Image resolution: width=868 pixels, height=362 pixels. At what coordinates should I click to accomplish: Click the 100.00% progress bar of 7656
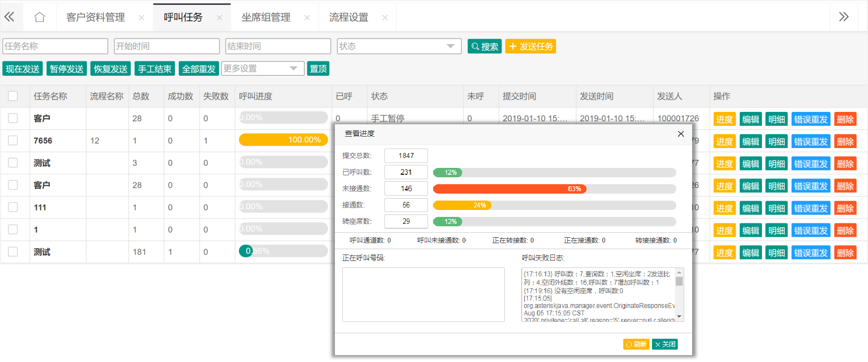pyautogui.click(x=282, y=140)
